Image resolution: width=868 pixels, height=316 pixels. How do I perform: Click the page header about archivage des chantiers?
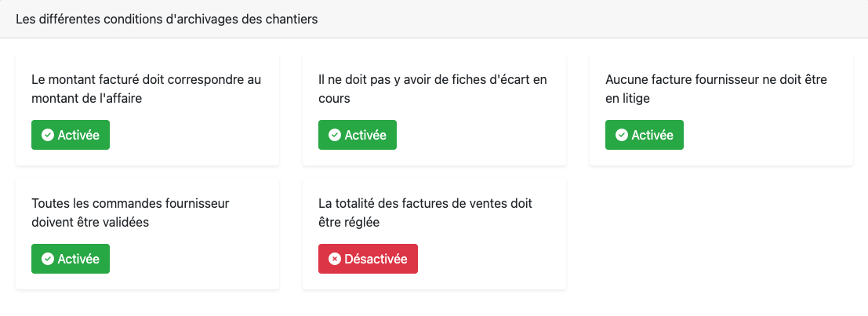(x=166, y=20)
